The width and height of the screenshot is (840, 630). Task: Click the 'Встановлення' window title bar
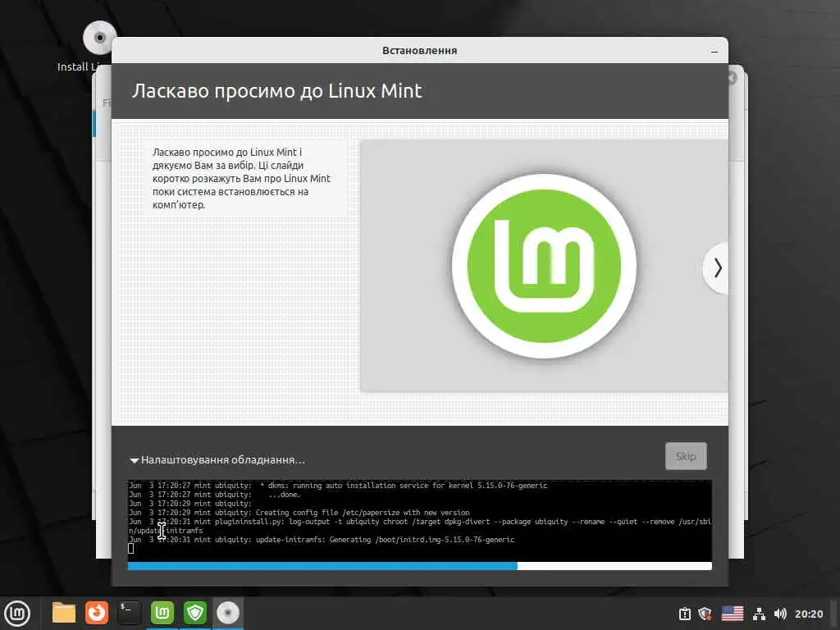point(419,50)
